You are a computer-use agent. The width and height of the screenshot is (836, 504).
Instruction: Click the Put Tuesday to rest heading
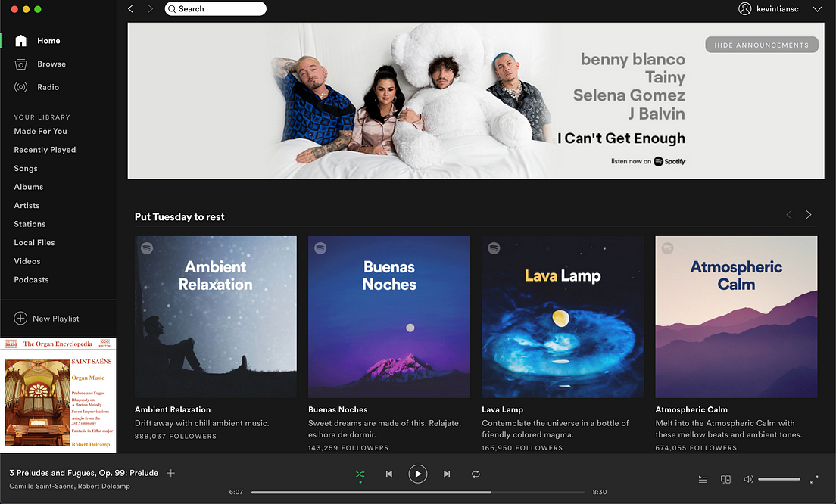click(179, 217)
